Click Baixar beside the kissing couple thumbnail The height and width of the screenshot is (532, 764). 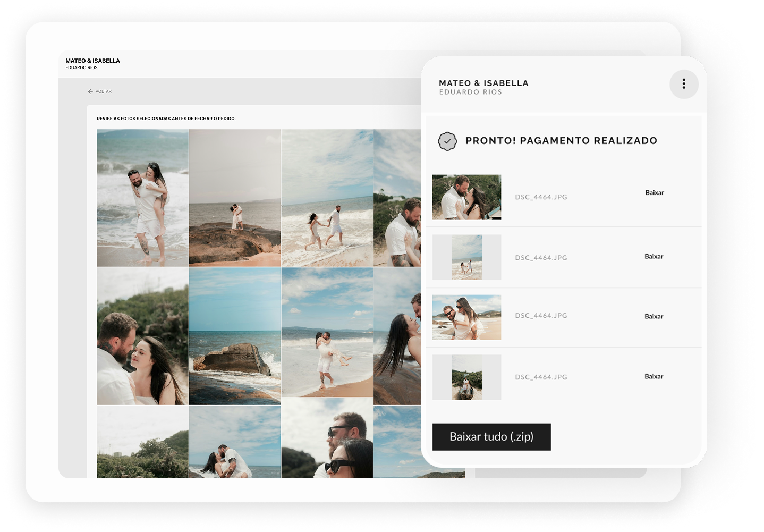[x=654, y=193]
